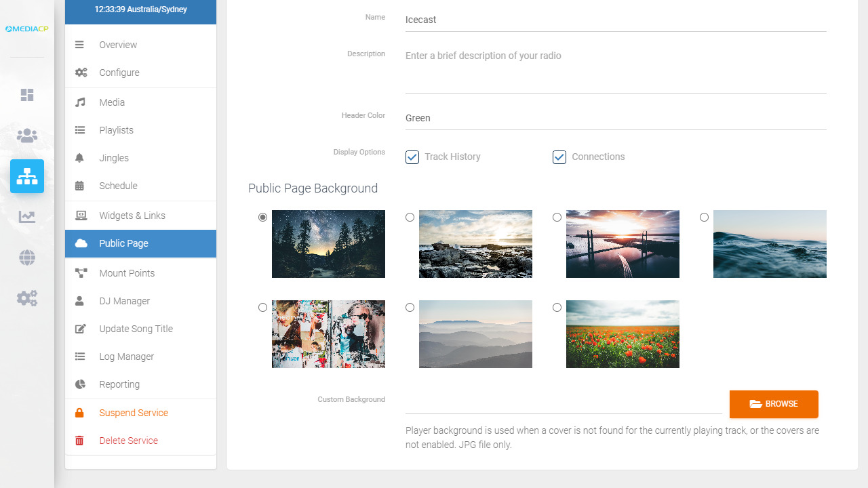Click the 12:33:39 Australia/Sydney time header
Screen dimensions: 868x488
pos(140,10)
